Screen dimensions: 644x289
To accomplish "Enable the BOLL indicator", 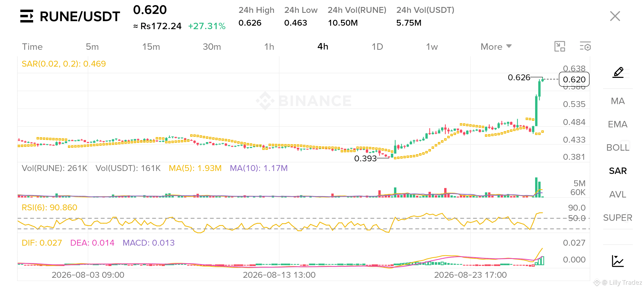I will point(618,147).
